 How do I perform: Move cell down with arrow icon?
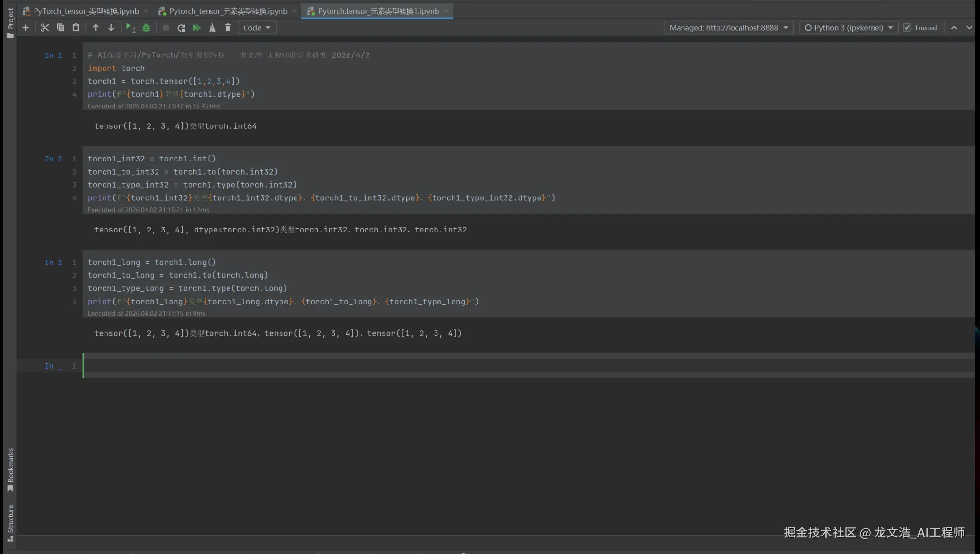tap(111, 28)
